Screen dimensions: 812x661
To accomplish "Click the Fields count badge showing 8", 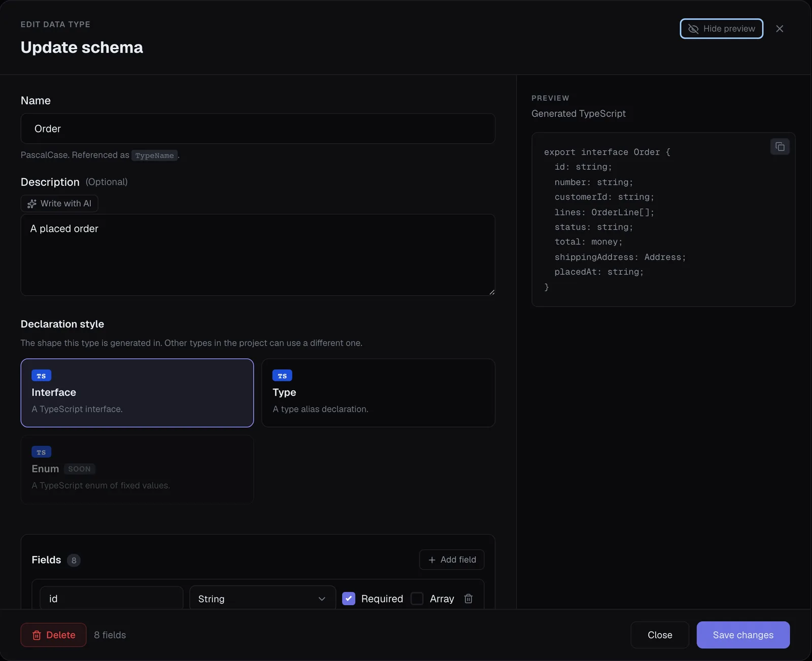I will (74, 560).
